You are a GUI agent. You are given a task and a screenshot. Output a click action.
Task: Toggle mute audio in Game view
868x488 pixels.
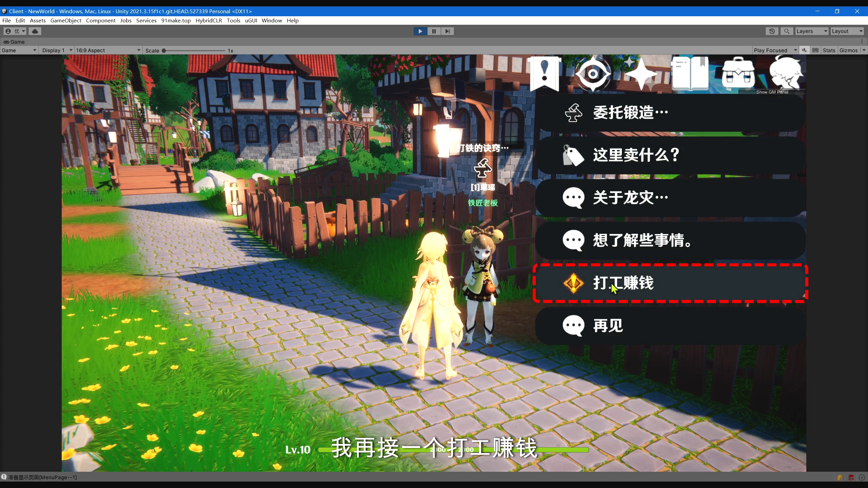click(x=804, y=50)
